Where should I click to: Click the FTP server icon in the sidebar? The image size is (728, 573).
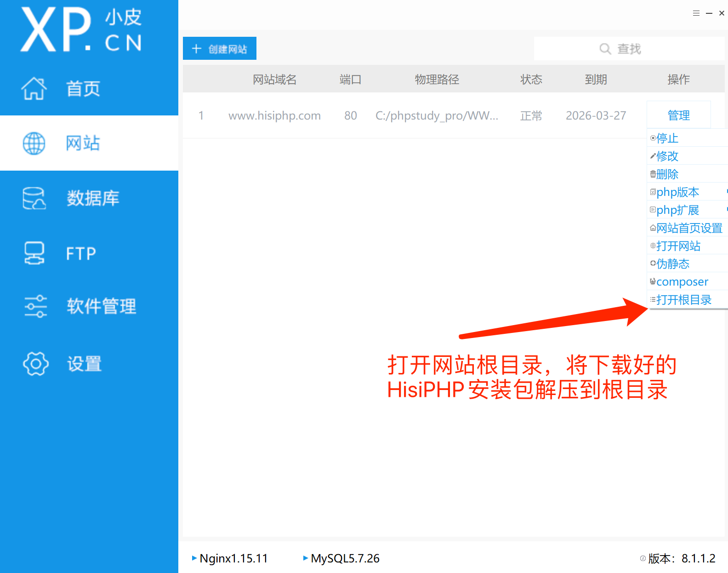pos(34,253)
